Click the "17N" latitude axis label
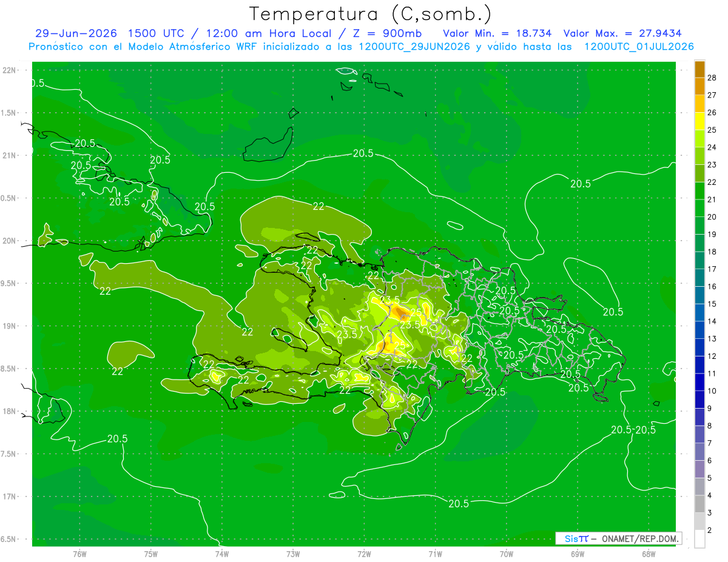Screen dimensions: 728x562 [x=10, y=497]
